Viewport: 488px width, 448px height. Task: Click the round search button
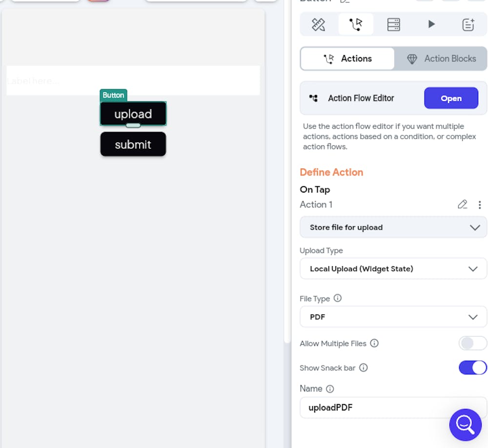pyautogui.click(x=465, y=425)
